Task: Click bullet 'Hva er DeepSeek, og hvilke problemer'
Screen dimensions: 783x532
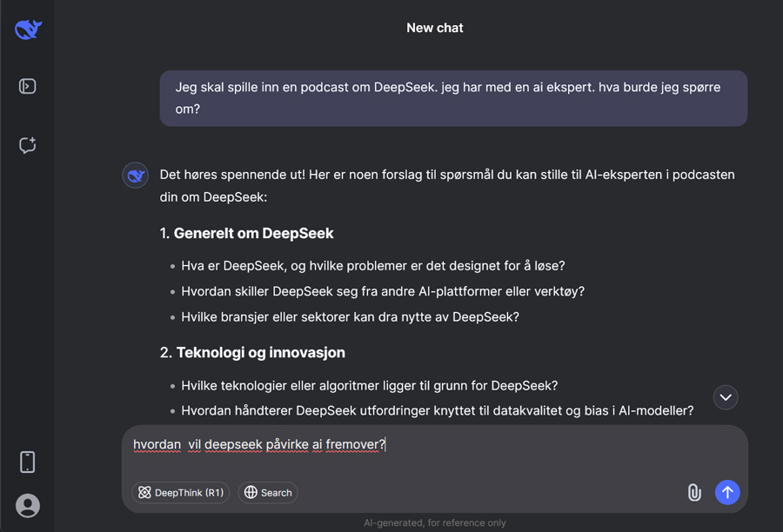Action: (373, 266)
